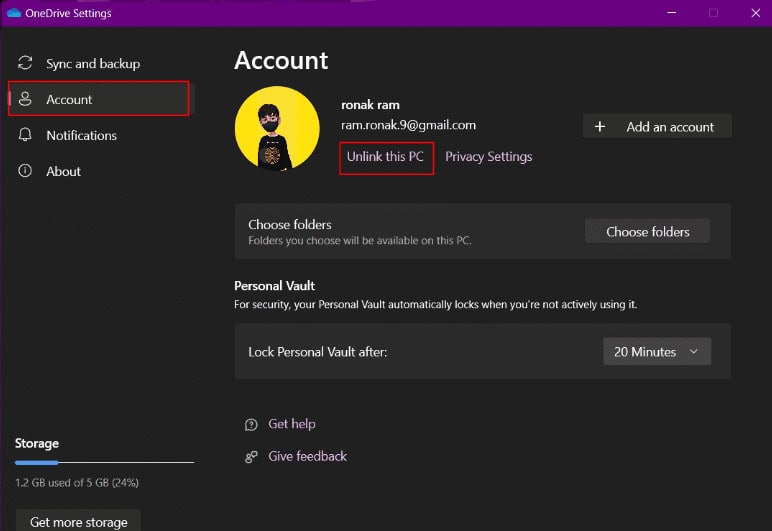The width and height of the screenshot is (772, 531).
Task: Click the help bubble icon next to Get help
Action: 251,424
